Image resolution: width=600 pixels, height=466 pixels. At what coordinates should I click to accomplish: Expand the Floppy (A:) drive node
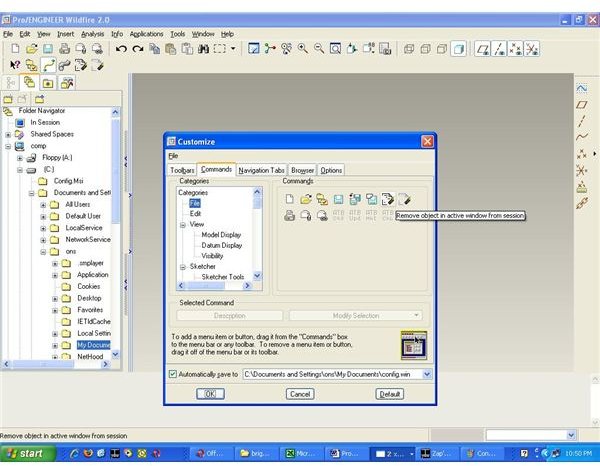21,158
